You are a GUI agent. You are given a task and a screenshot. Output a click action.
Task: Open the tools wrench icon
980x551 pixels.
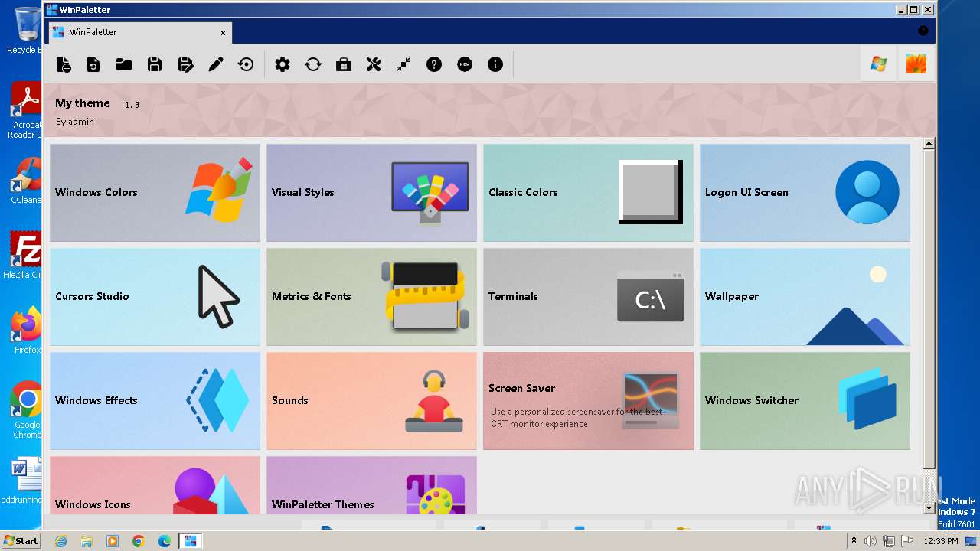coord(374,65)
